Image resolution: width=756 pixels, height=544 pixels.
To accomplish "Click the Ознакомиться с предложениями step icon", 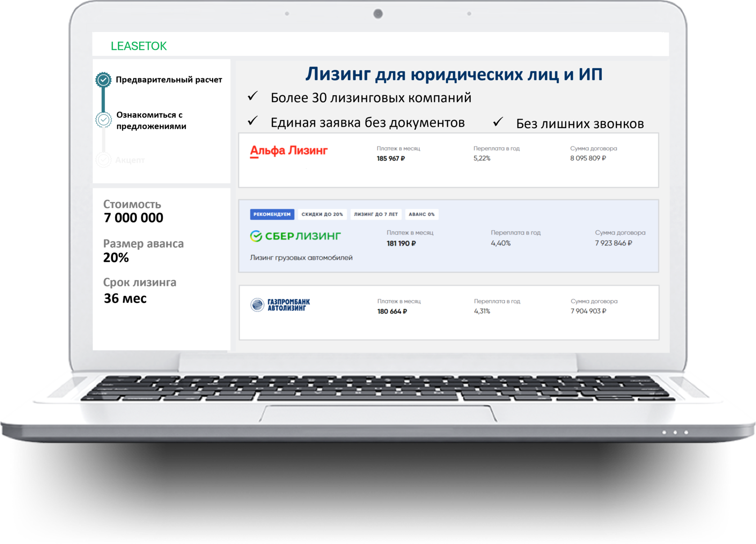I will pyautogui.click(x=103, y=120).
